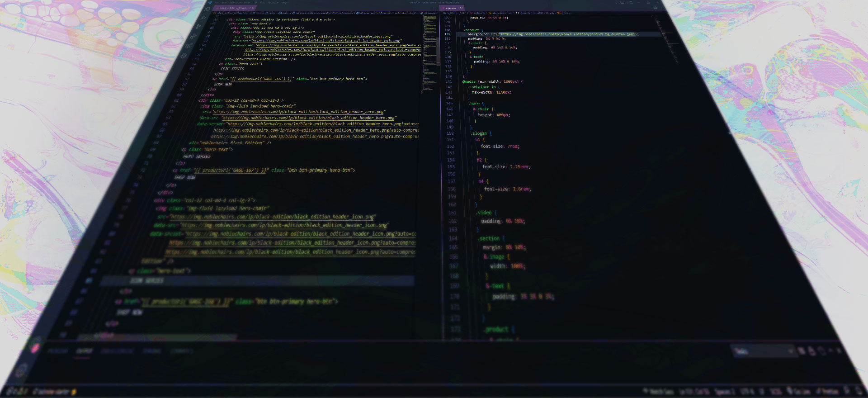
Task: Open the Search icon in the activity bar
Action: 203,18
